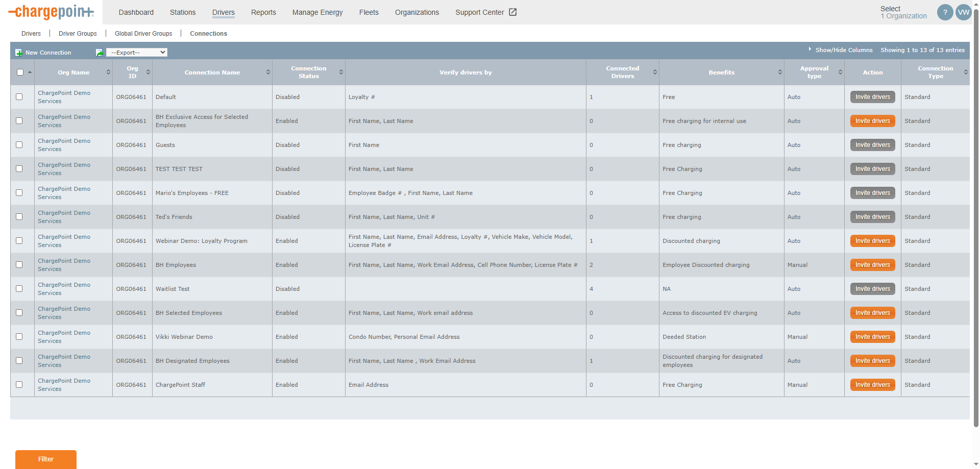This screenshot has width=980, height=469.
Task: Tick the Waitlist Test row checkbox
Action: pyautogui.click(x=19, y=288)
